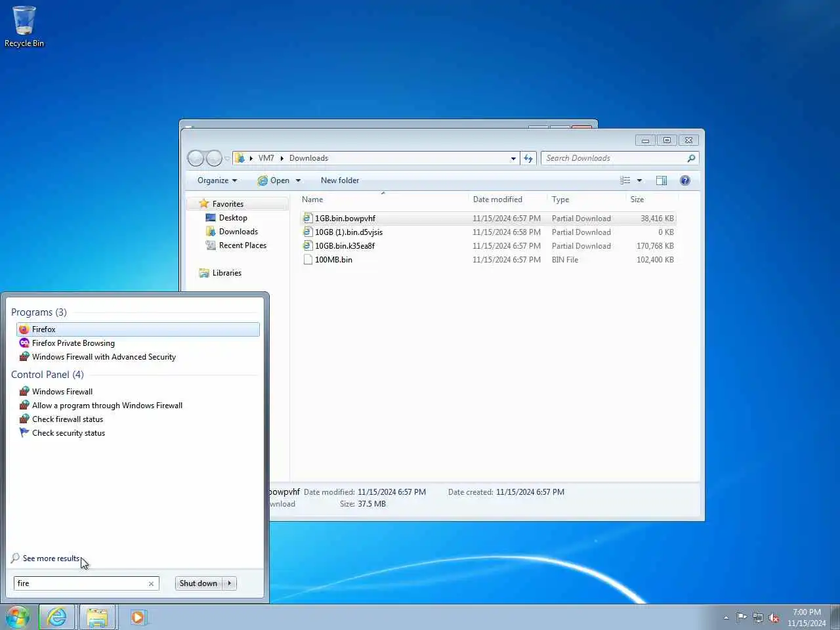Viewport: 840px width, 630px height.
Task: Show hidden tray icons
Action: click(726, 618)
